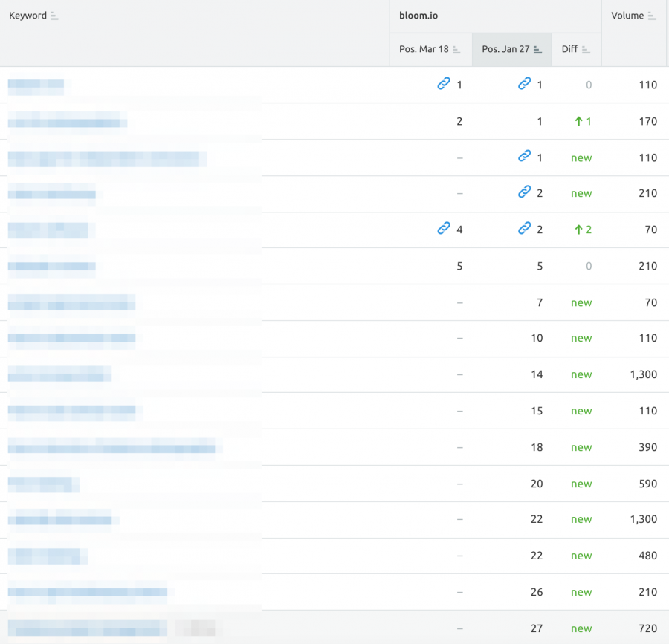Select the top keyword cell in the Keyword column
This screenshot has width=669, height=644.
coord(37,85)
